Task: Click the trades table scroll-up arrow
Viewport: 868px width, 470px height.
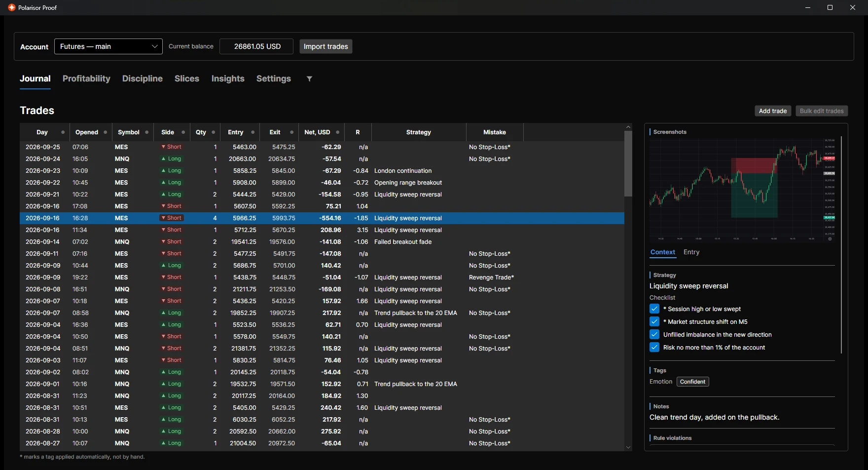Action: [628, 127]
